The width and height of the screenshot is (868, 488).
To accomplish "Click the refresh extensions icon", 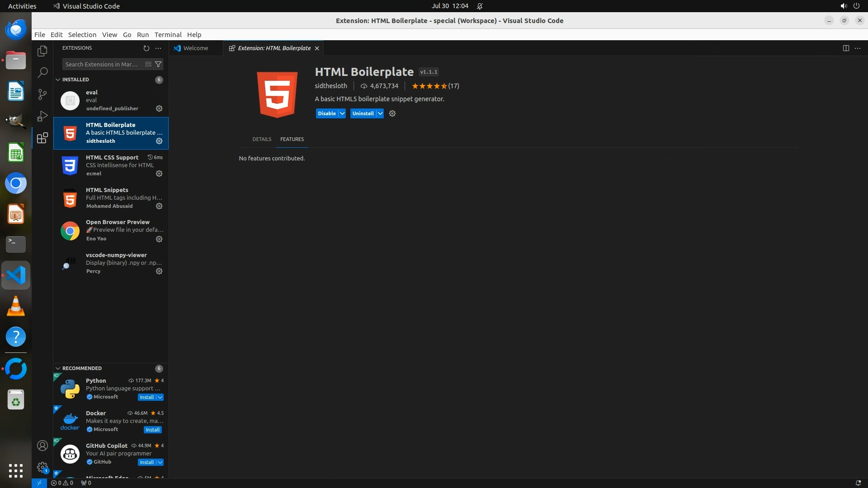I will tap(146, 48).
